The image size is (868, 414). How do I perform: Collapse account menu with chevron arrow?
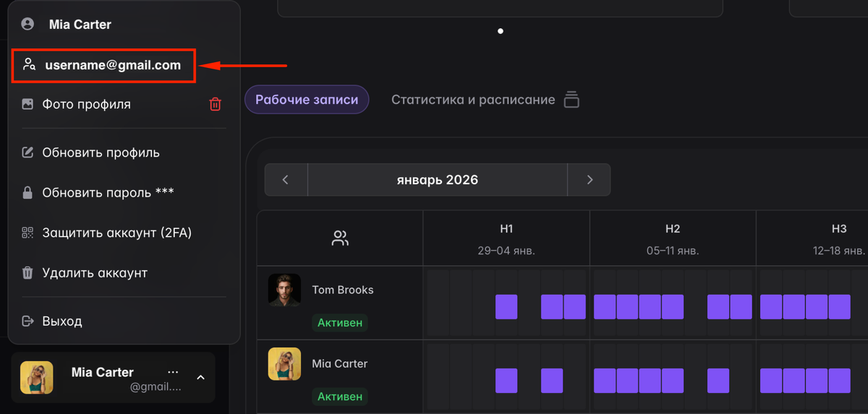coord(200,377)
